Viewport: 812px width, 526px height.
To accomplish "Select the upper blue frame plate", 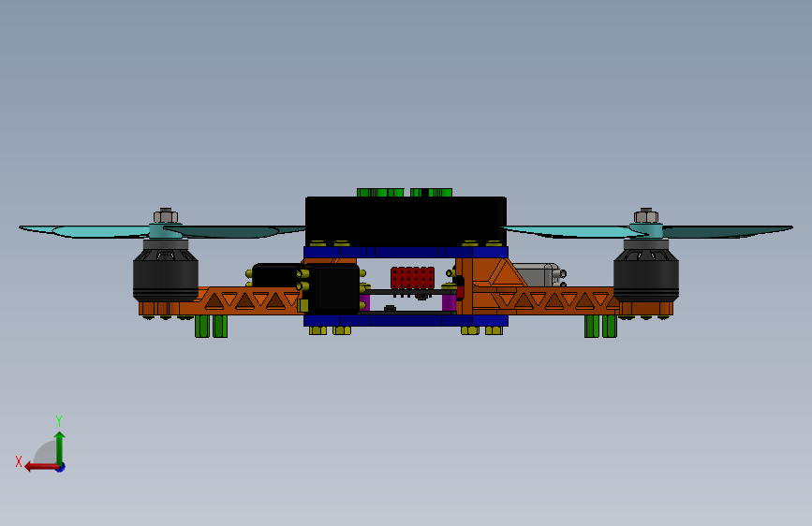I will point(406,252).
